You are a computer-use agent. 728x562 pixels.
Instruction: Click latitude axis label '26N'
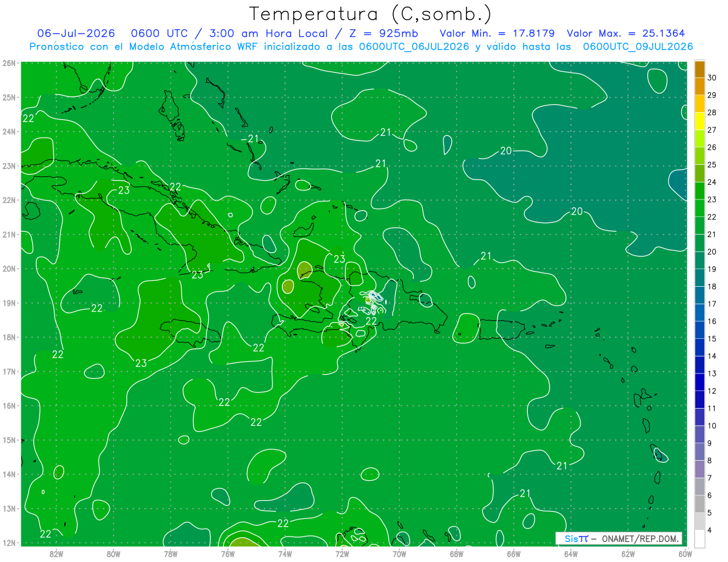tap(8, 63)
